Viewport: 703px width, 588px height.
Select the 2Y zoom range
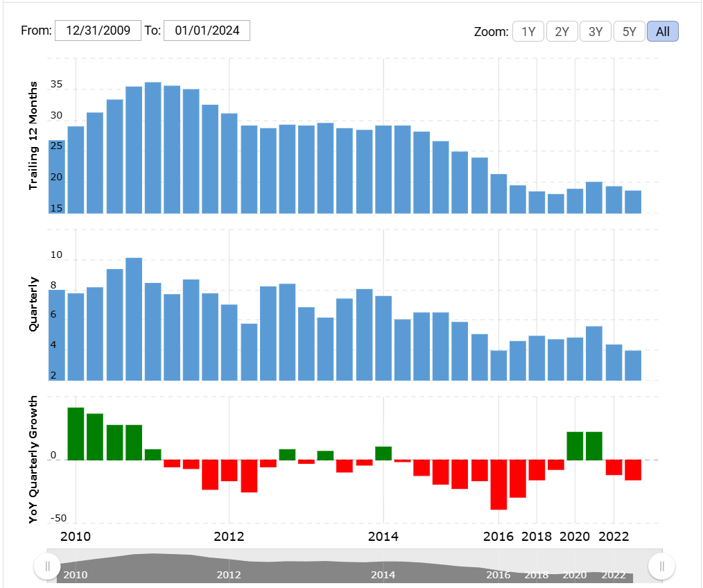coord(562,31)
